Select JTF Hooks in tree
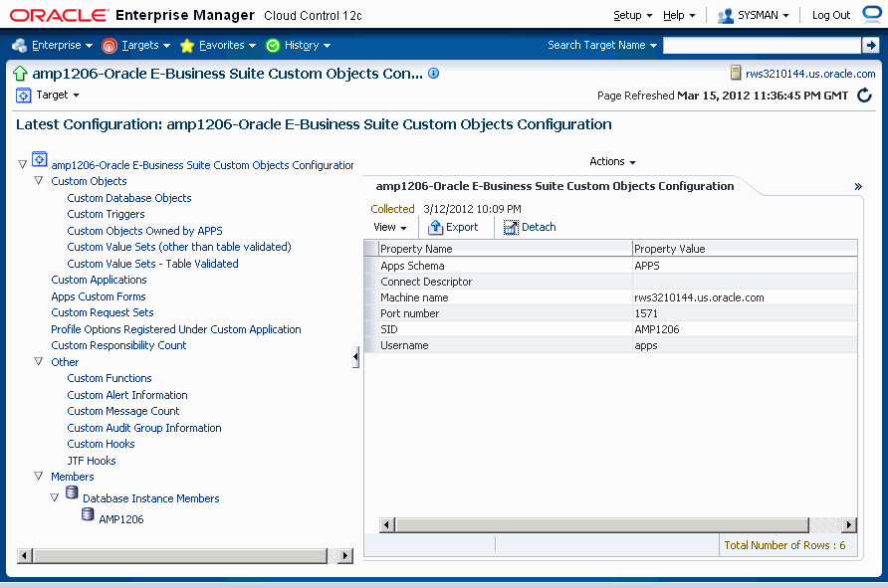The image size is (888, 588). coord(92,461)
